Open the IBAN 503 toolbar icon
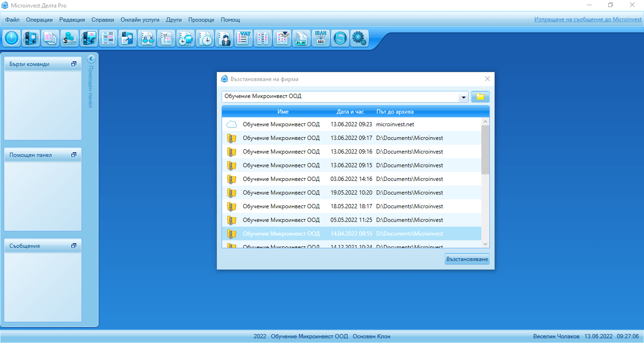 coord(321,38)
